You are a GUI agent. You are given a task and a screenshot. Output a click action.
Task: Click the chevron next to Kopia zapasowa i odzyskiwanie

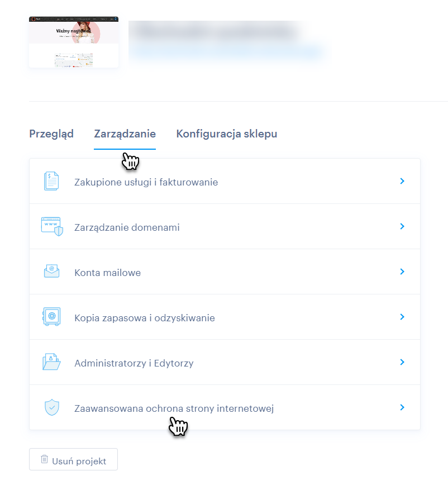[402, 317]
